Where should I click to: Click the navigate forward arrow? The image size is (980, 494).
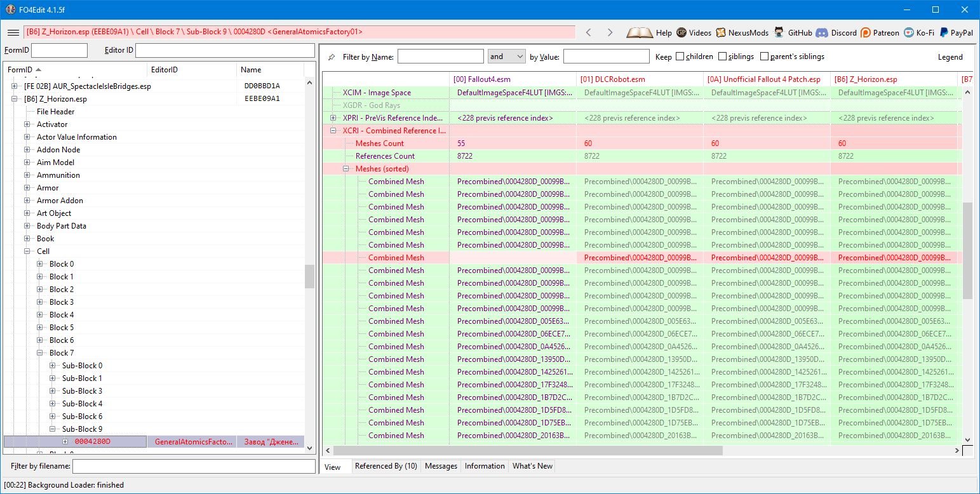(610, 32)
